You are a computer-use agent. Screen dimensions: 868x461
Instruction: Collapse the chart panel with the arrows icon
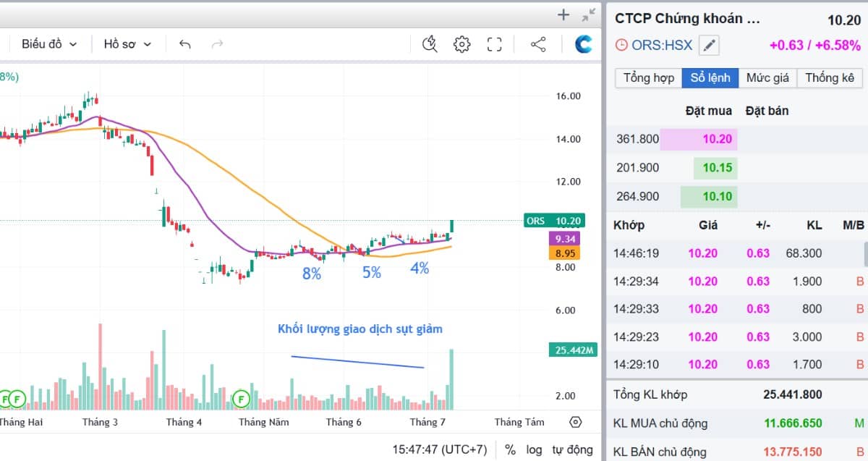590,14
